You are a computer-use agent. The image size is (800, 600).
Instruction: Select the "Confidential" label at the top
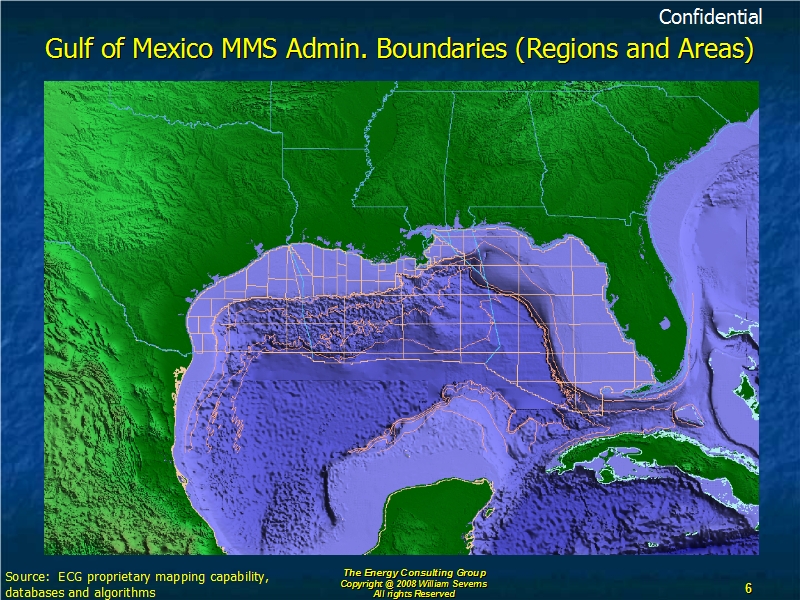point(710,17)
